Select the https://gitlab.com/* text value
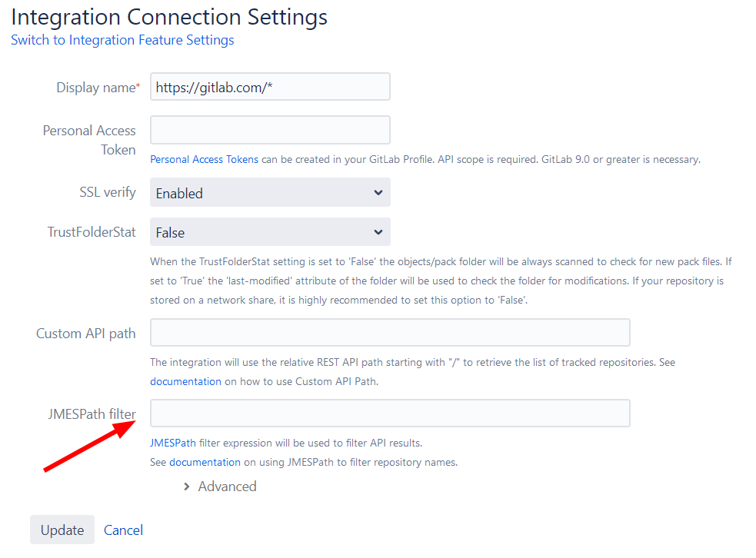756x558 pixels. (x=215, y=86)
